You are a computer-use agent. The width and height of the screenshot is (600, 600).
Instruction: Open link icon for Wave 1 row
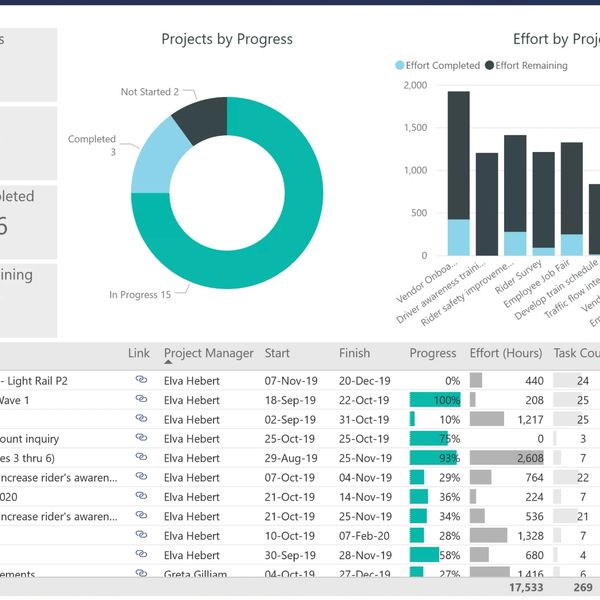tap(141, 400)
